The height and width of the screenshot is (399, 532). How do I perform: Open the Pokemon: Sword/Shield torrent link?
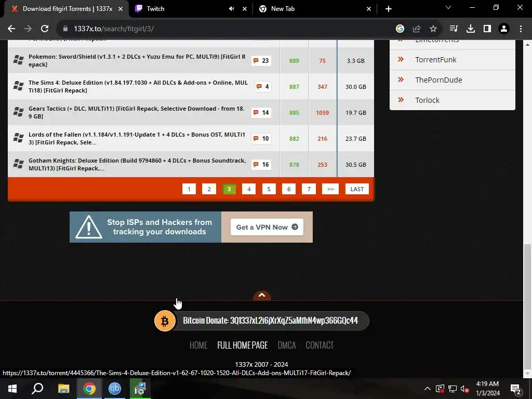click(137, 60)
